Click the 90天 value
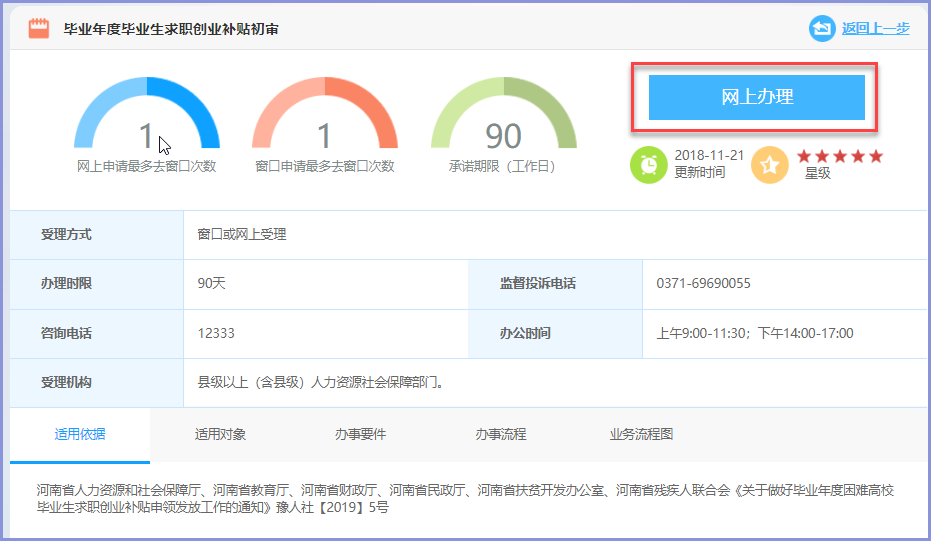 click(211, 283)
